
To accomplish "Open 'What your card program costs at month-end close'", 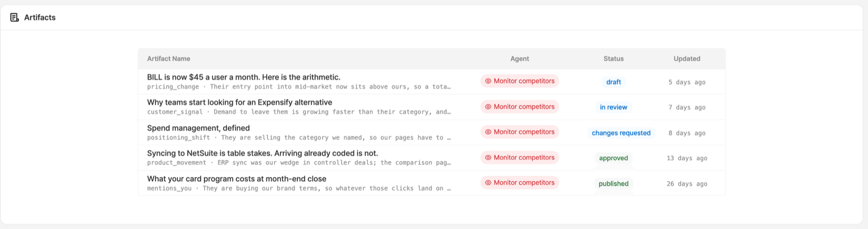I will pyautogui.click(x=237, y=179).
